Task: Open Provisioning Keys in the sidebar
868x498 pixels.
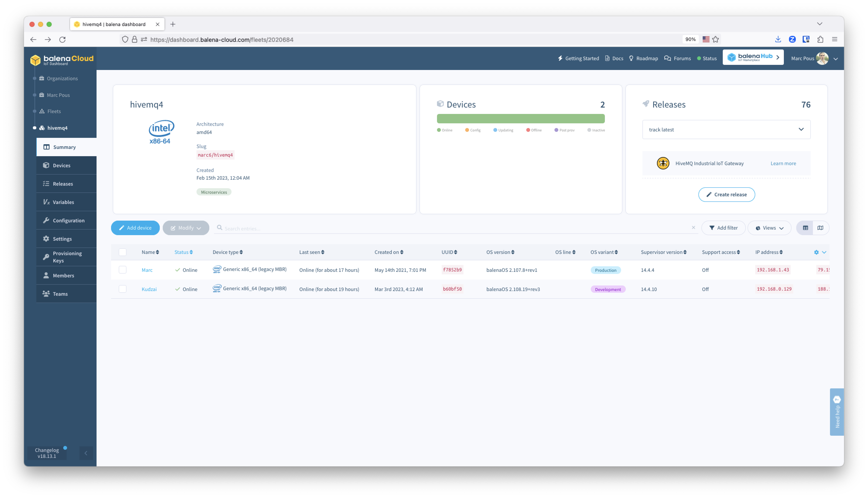Action: tap(67, 257)
